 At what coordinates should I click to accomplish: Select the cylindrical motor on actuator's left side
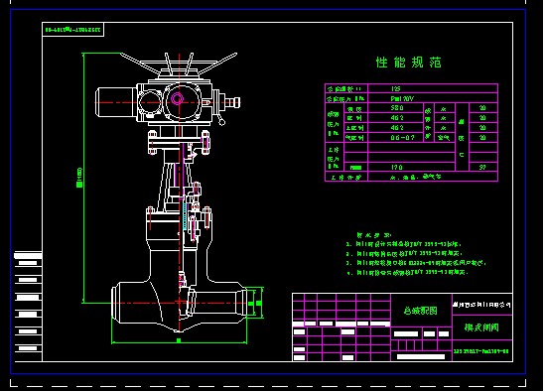(x=116, y=102)
